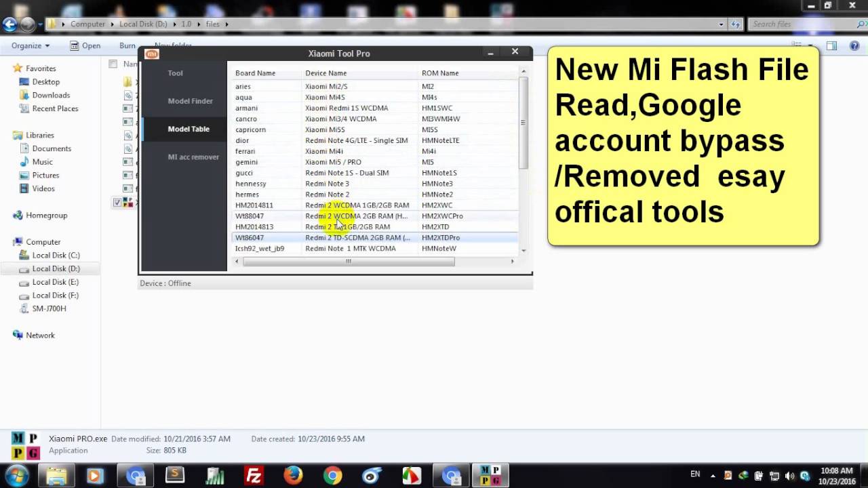Select the 'Wt86047' highlighted row
The image size is (868, 488).
click(x=374, y=238)
